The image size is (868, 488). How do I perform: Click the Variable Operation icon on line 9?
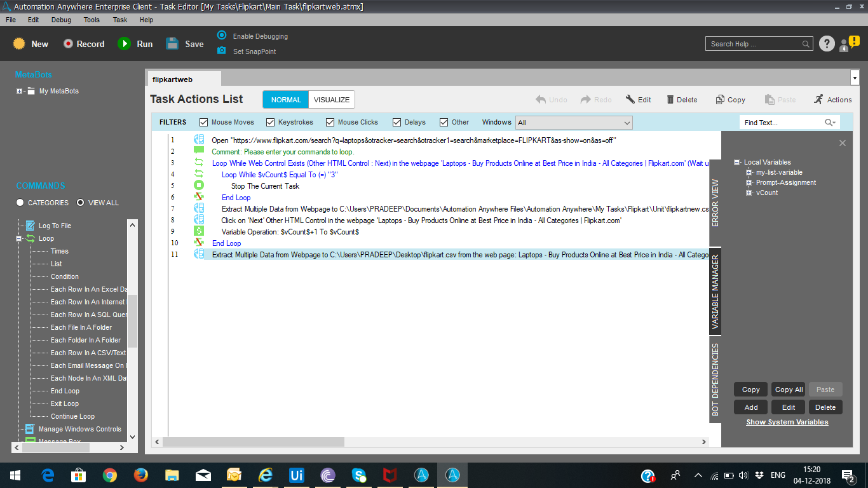[199, 231]
